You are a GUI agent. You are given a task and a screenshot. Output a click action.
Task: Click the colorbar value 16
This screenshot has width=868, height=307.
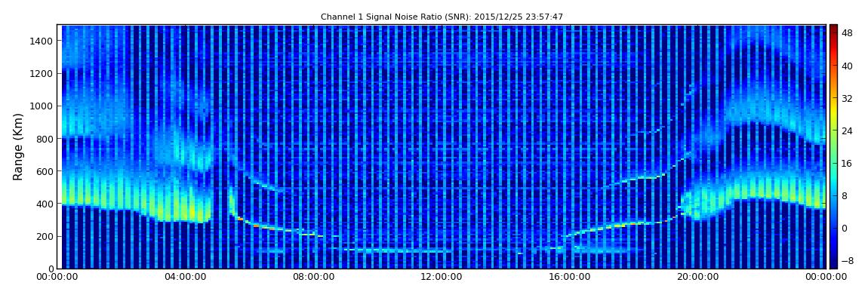tap(847, 163)
